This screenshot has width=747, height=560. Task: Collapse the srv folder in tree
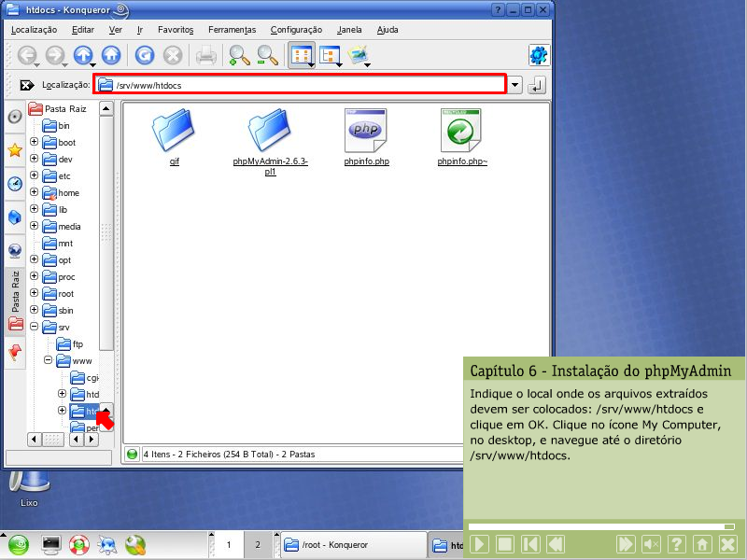pos(35,328)
